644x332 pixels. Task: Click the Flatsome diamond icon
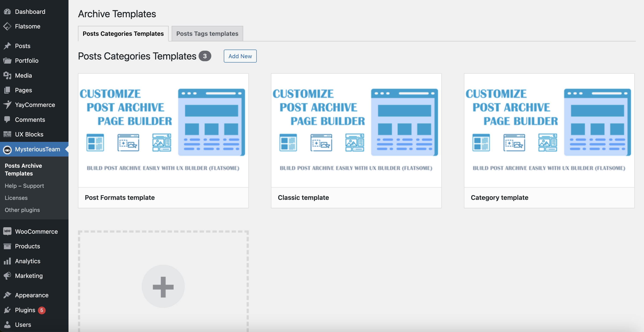point(7,26)
